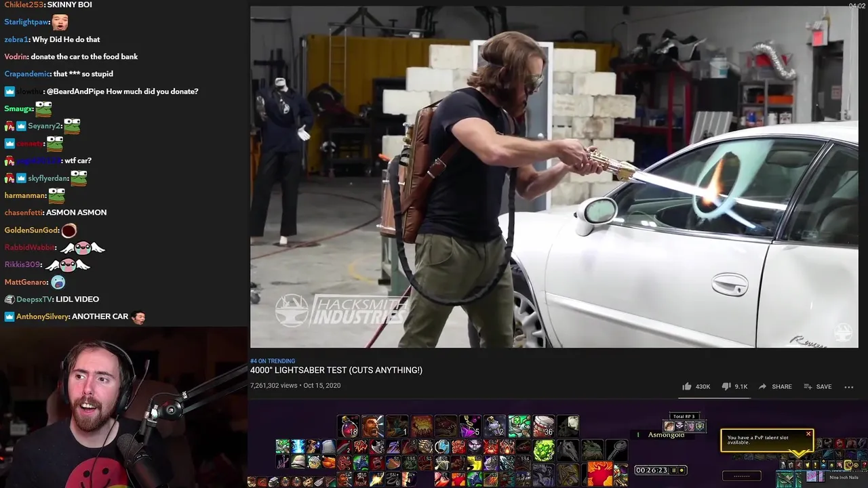Click the green leafy cluster icon
868x488 pixels.
544,451
